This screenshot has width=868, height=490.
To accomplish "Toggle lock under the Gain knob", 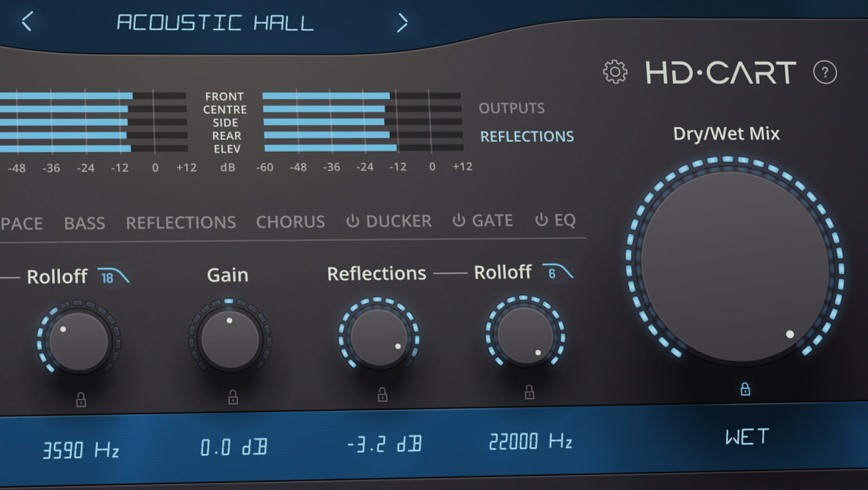I will (x=233, y=397).
